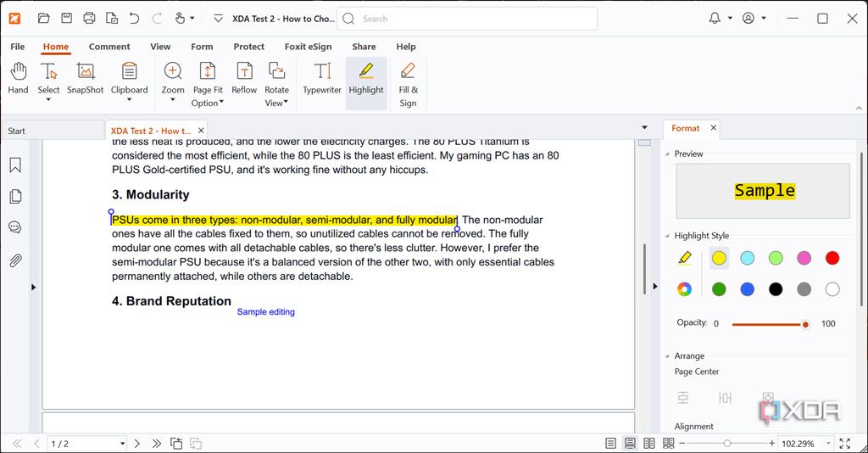Open the Attachments side panel

click(15, 260)
